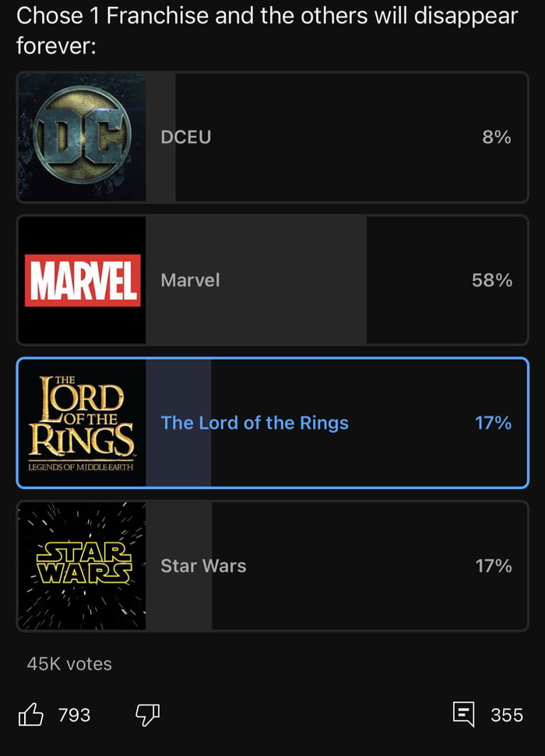Click the 58% result for Marvel
Screen dimensions: 545x756
(492, 280)
